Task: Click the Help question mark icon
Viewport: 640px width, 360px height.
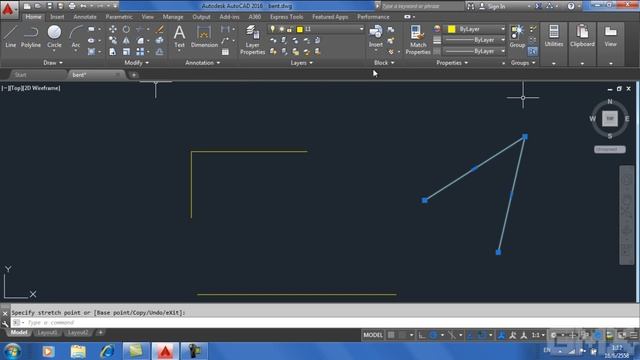Action: point(571,6)
